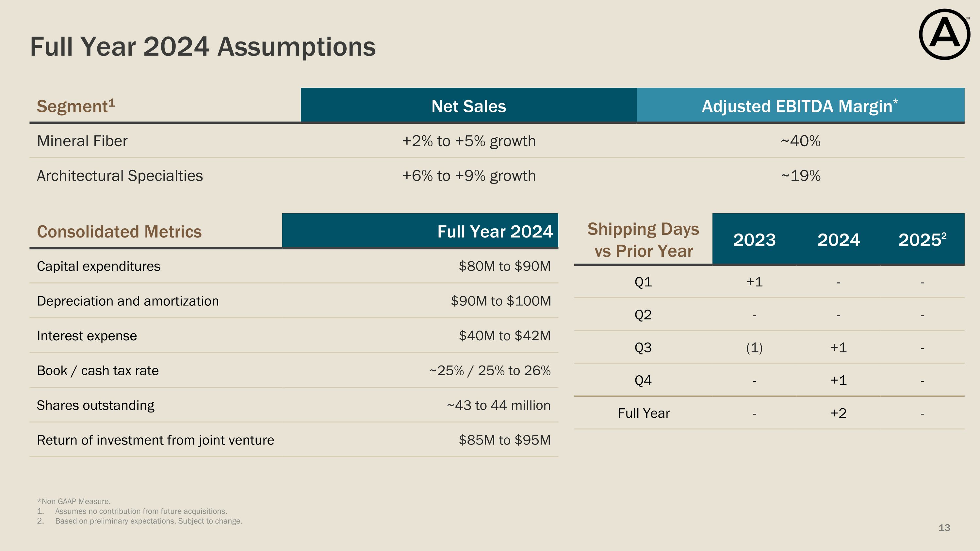Click the Capital expenditures row label
980x551 pixels.
(99, 266)
